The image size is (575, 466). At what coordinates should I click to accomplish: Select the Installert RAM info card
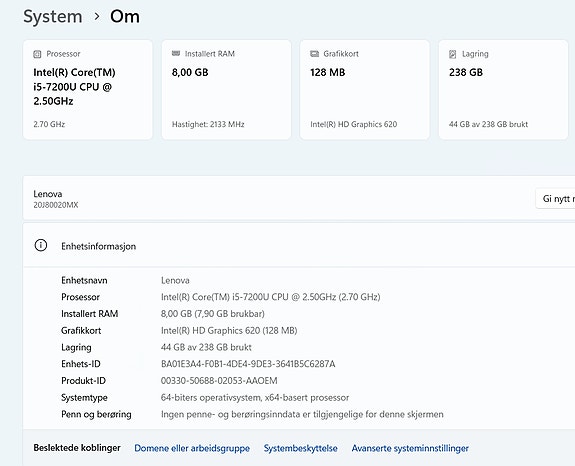click(x=226, y=90)
